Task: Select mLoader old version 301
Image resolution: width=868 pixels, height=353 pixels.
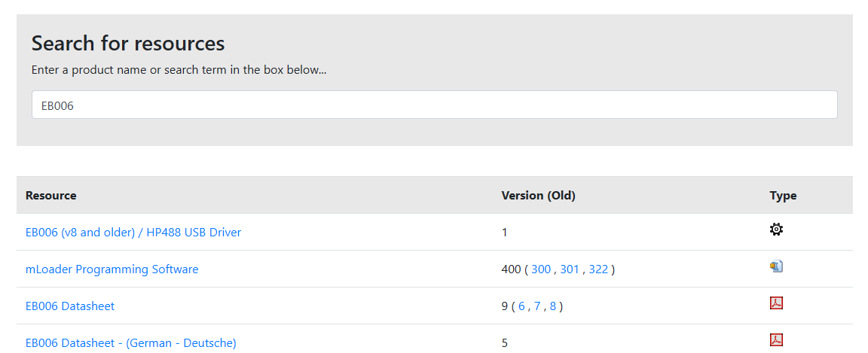Action: click(570, 269)
